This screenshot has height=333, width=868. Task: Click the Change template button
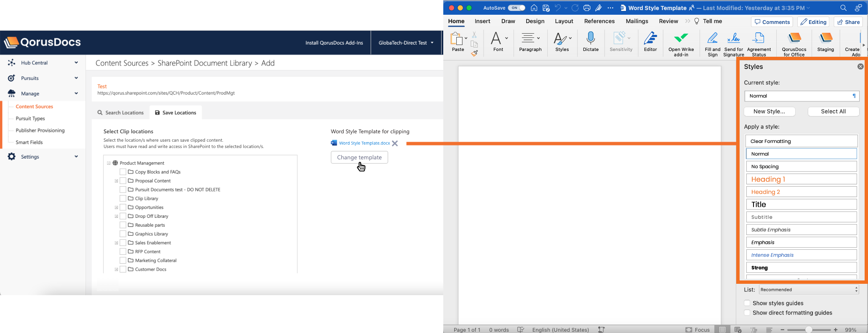359,157
